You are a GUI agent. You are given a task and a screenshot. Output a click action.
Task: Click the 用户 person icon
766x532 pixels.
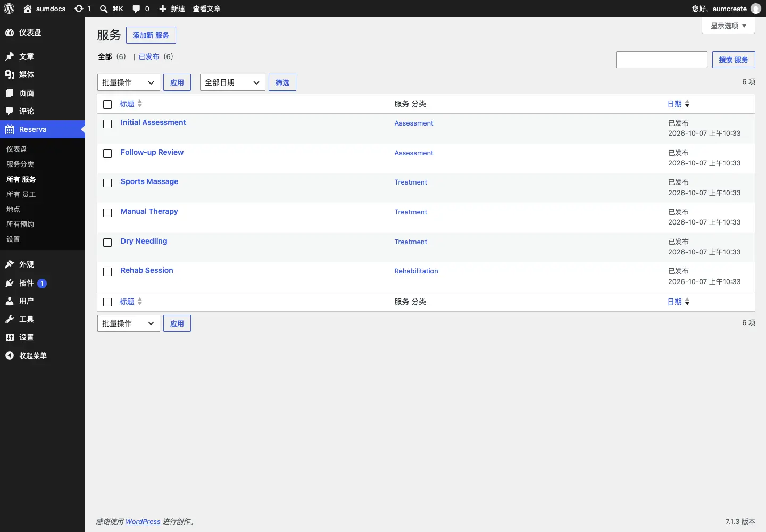[x=10, y=301]
